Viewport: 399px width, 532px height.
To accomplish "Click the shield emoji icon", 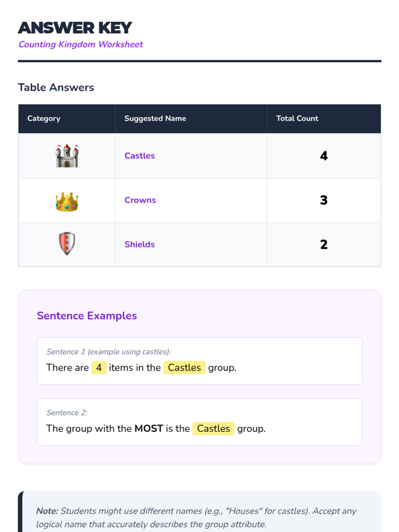I will coord(67,243).
